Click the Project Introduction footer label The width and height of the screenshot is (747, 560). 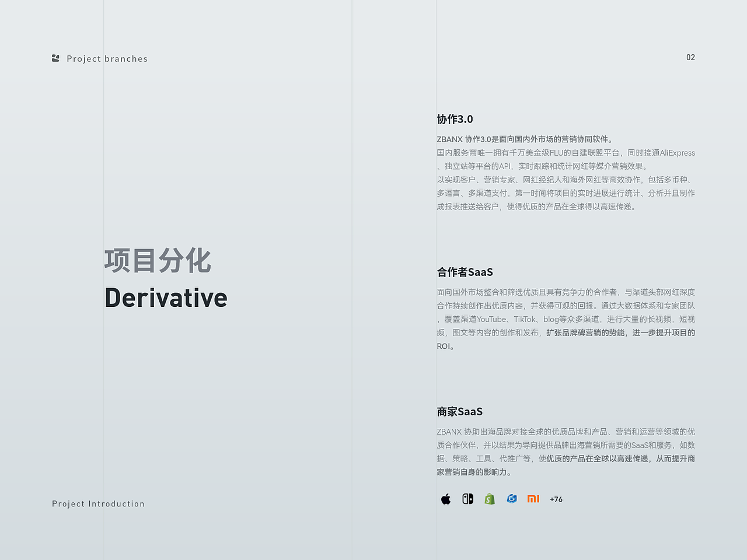coord(98,504)
